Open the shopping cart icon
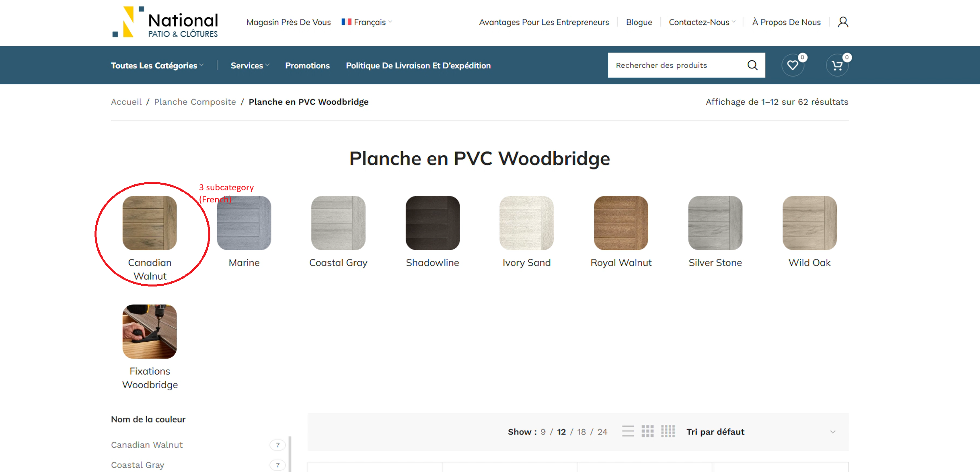The height and width of the screenshot is (472, 980). [x=837, y=65]
